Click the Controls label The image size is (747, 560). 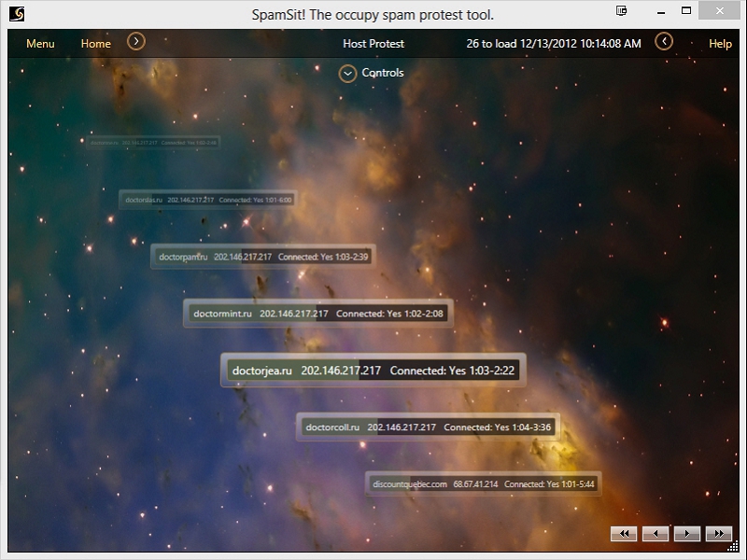[383, 73]
